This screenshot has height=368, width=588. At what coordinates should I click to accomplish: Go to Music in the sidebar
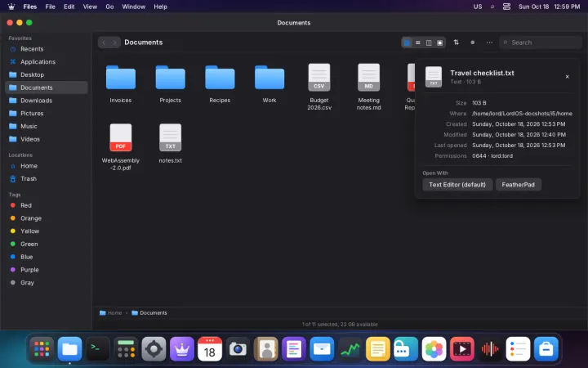46,126
